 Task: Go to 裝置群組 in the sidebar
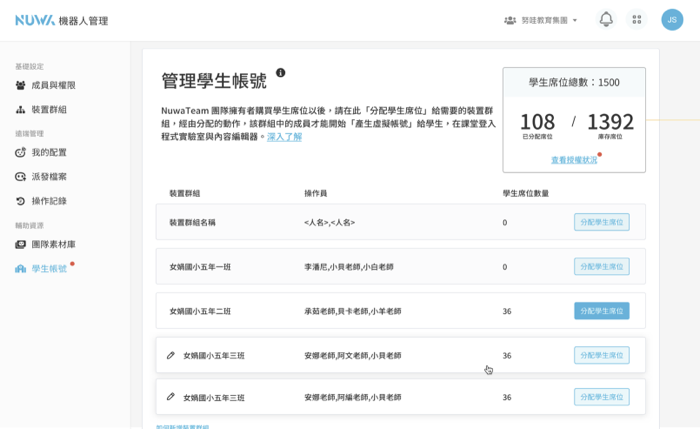coord(48,109)
